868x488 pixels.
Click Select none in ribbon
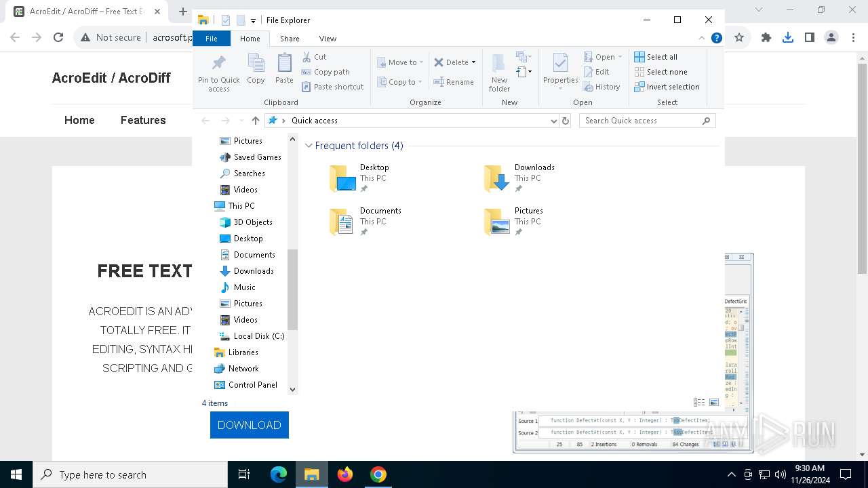point(660,72)
